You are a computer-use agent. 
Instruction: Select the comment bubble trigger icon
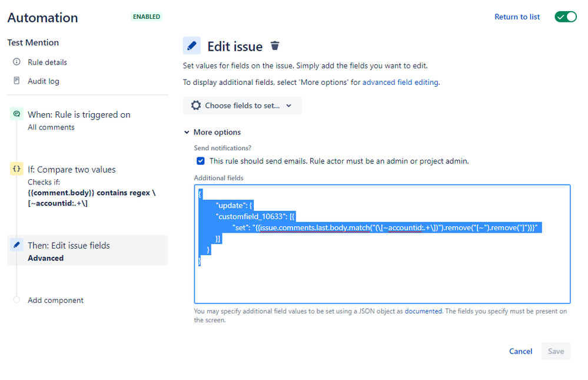[16, 114]
